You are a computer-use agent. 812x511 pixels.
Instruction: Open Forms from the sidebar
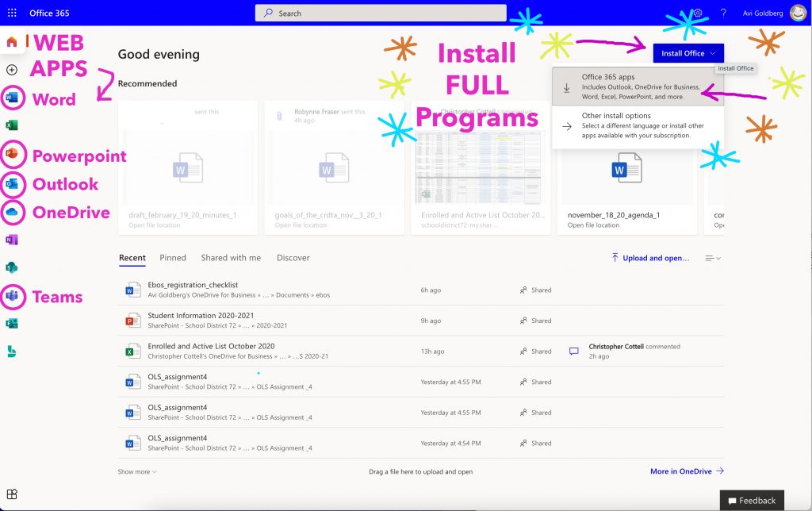coord(12,324)
